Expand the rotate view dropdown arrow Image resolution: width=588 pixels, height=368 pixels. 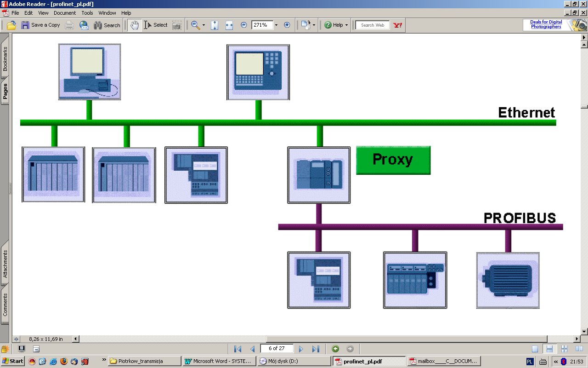(314, 25)
